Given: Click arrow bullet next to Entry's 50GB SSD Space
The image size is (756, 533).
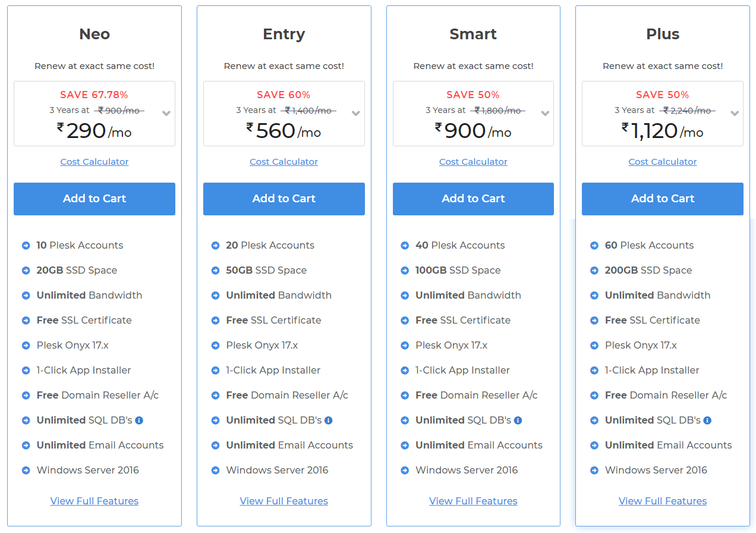Looking at the screenshot, I should pyautogui.click(x=215, y=270).
